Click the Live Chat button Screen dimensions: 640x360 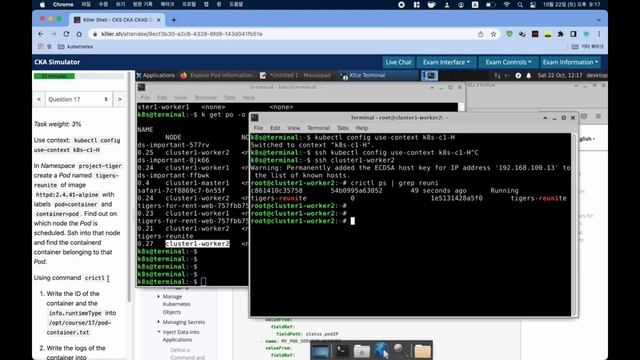click(398, 62)
